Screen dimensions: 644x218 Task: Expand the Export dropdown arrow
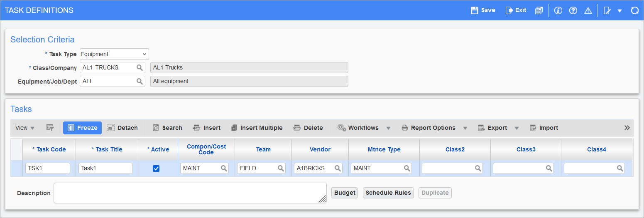[517, 128]
